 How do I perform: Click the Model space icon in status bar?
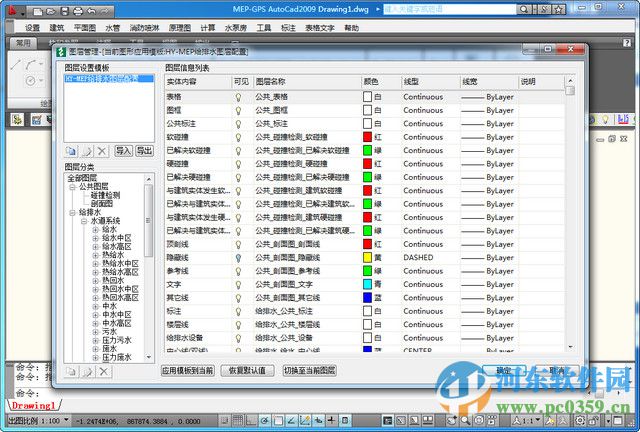pos(387,420)
